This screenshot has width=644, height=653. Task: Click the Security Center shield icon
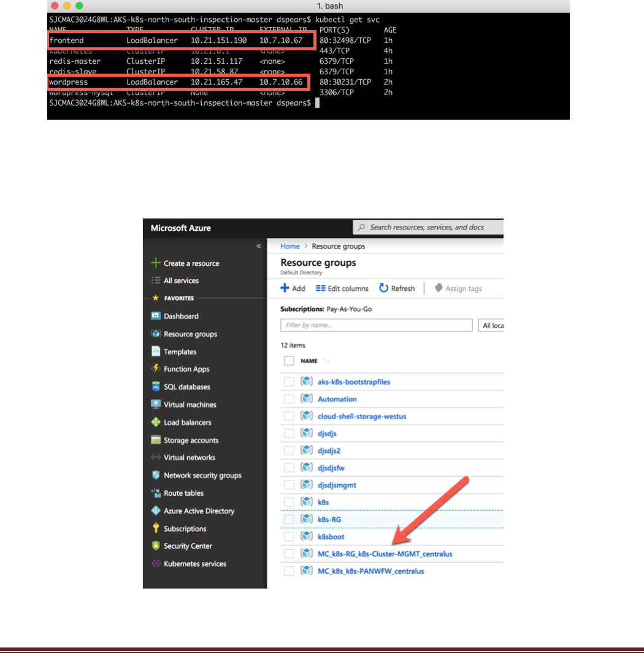point(156,546)
